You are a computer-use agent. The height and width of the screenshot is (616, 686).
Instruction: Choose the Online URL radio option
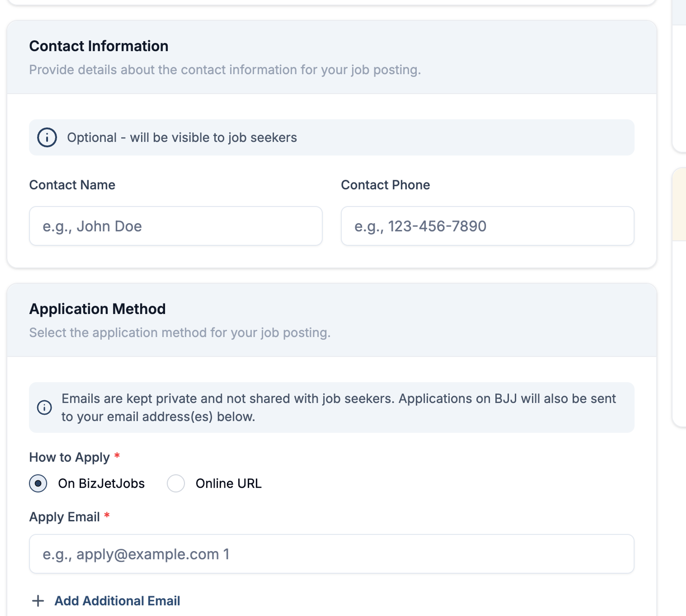click(x=176, y=483)
